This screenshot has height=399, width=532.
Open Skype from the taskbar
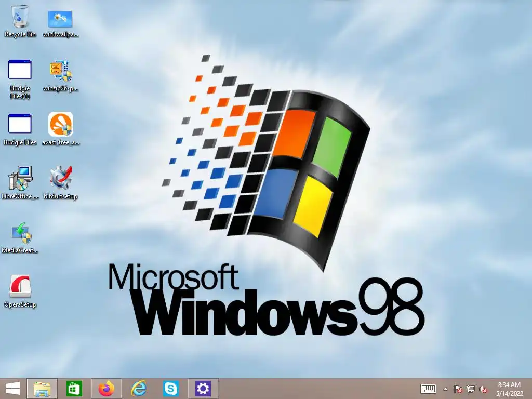coord(170,389)
